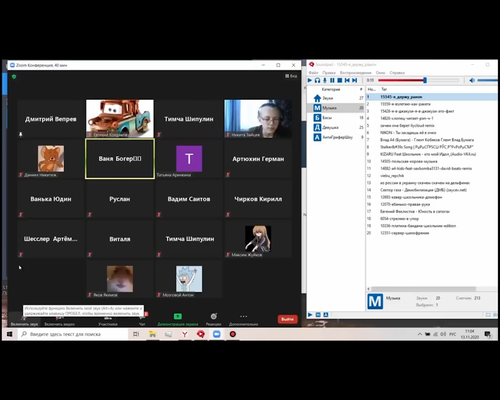The image size is (500, 400).
Task: Open the Файл menu in Soundpad
Action: 313,73
